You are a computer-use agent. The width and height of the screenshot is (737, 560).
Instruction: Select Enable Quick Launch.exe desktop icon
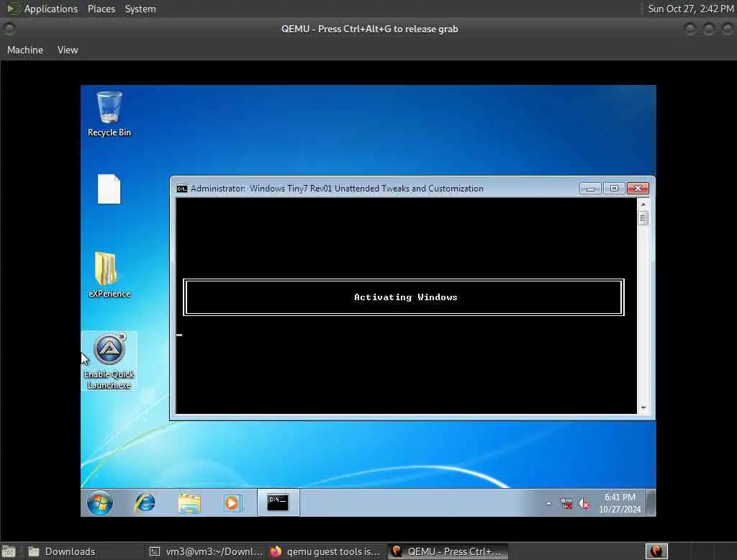[109, 361]
